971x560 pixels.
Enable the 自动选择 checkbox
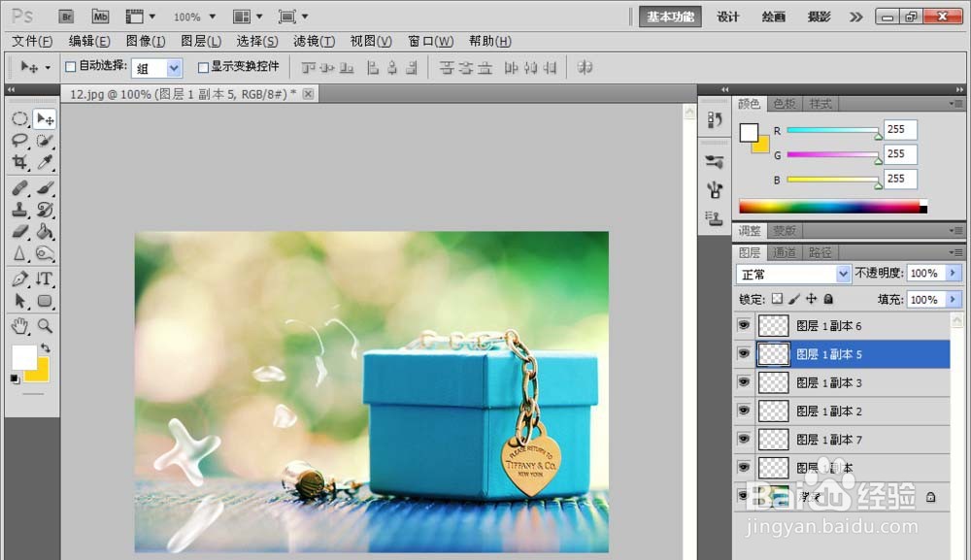coord(71,67)
